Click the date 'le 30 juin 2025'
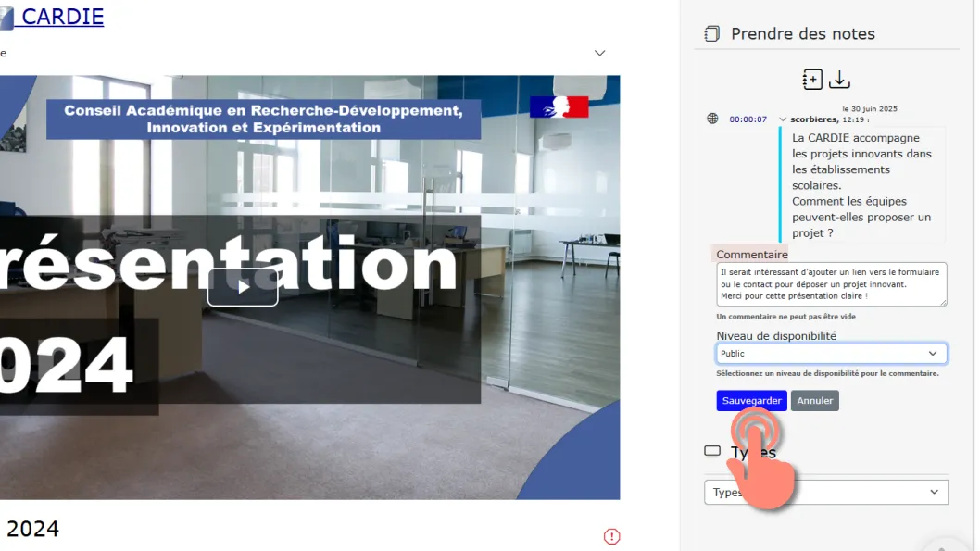 click(870, 108)
